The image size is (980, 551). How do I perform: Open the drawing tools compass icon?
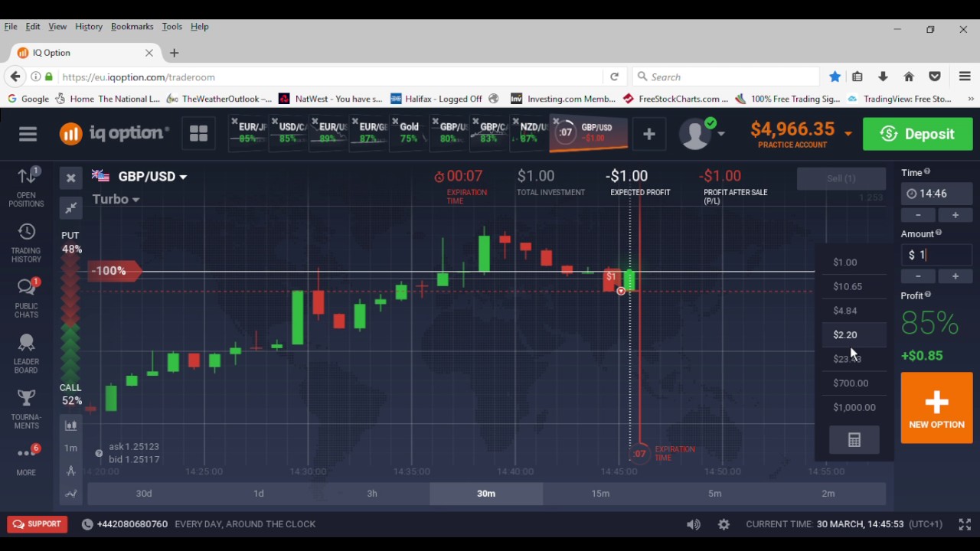pyautogui.click(x=70, y=471)
